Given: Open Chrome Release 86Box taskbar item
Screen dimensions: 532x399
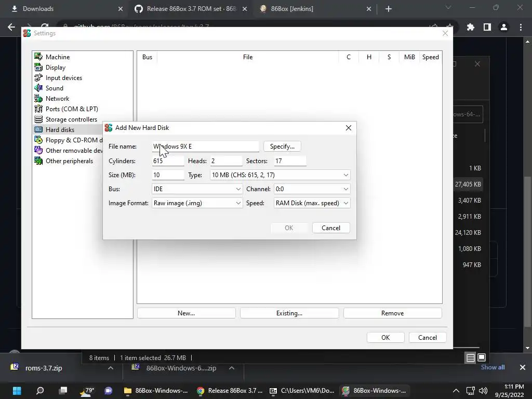Looking at the screenshot, I should [230, 391].
